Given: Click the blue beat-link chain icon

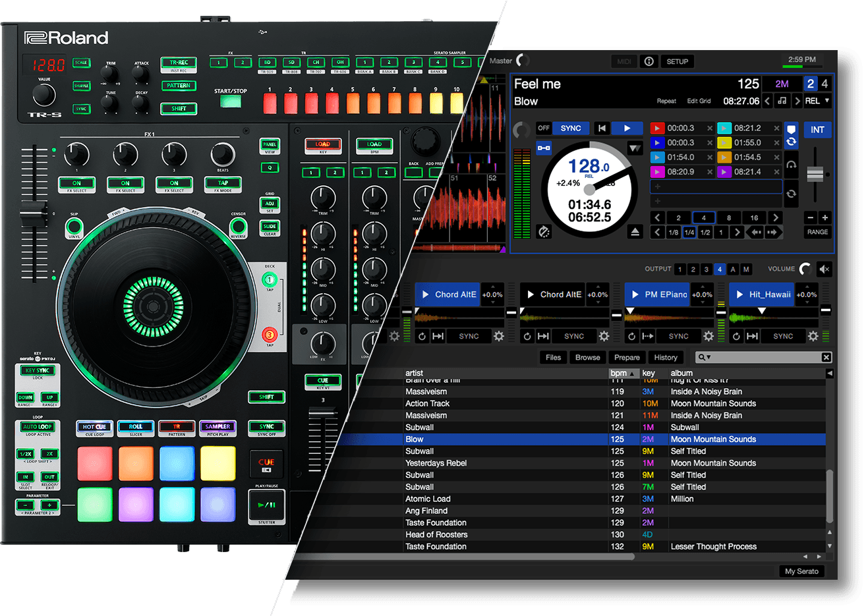Looking at the screenshot, I should point(544,148).
